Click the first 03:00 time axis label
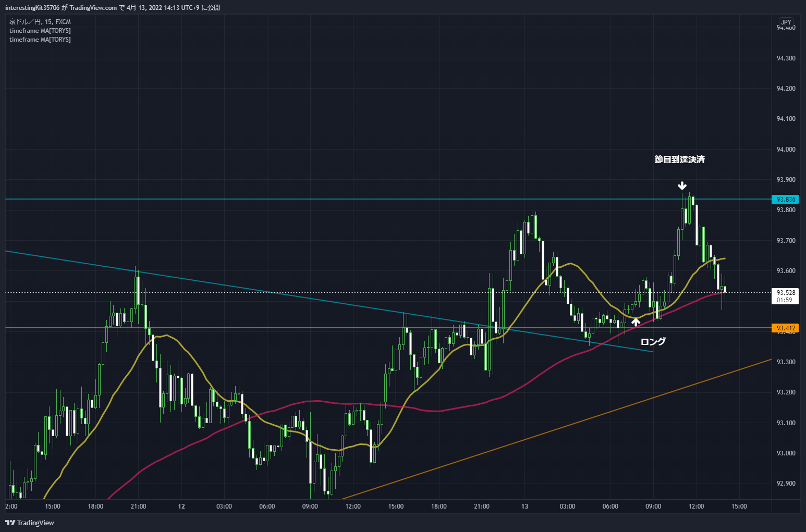This screenshot has width=806, height=532. click(224, 506)
